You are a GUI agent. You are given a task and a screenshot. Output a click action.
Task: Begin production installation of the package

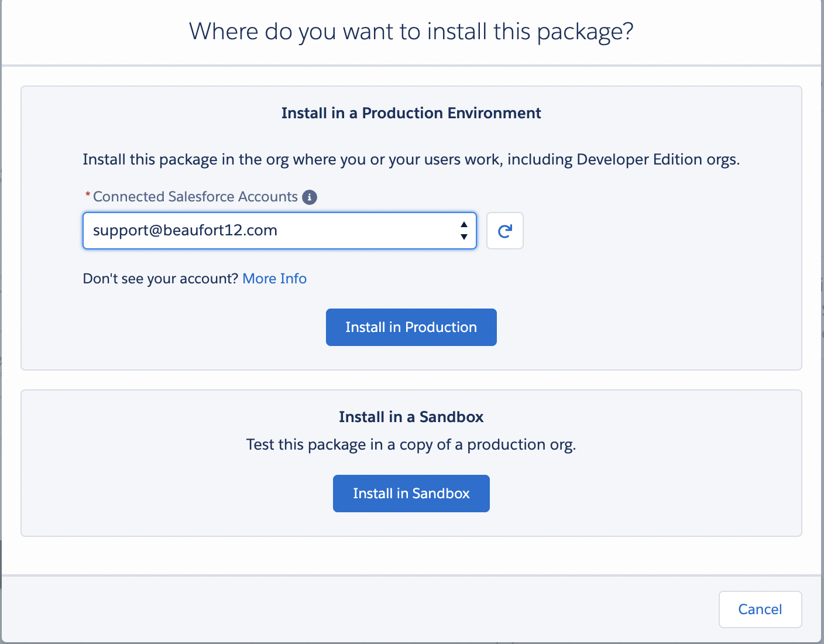[x=411, y=327]
